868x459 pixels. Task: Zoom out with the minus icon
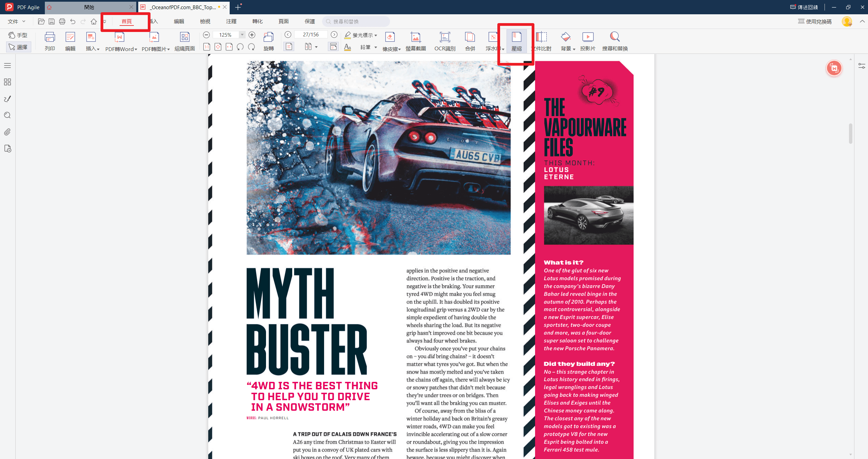coord(206,35)
